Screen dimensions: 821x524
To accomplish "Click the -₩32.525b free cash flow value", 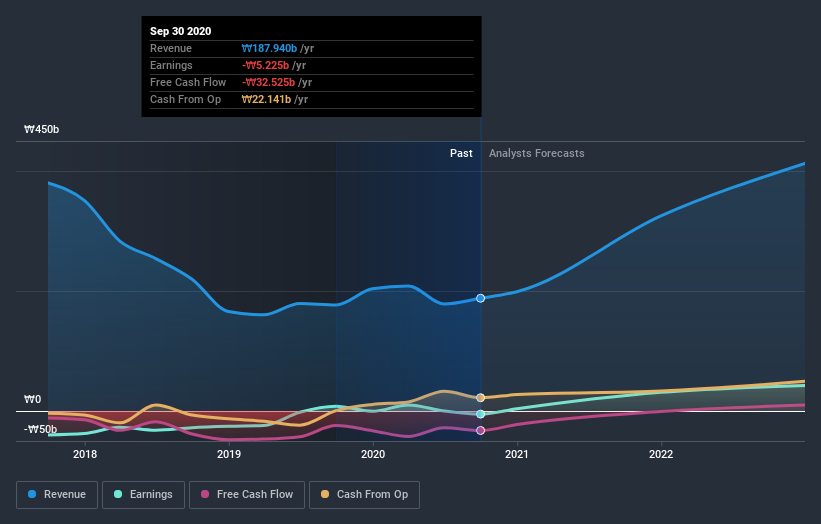I will (269, 82).
